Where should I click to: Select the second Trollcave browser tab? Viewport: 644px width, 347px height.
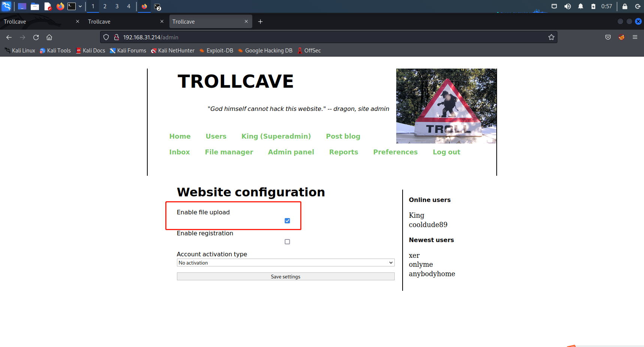(x=126, y=22)
